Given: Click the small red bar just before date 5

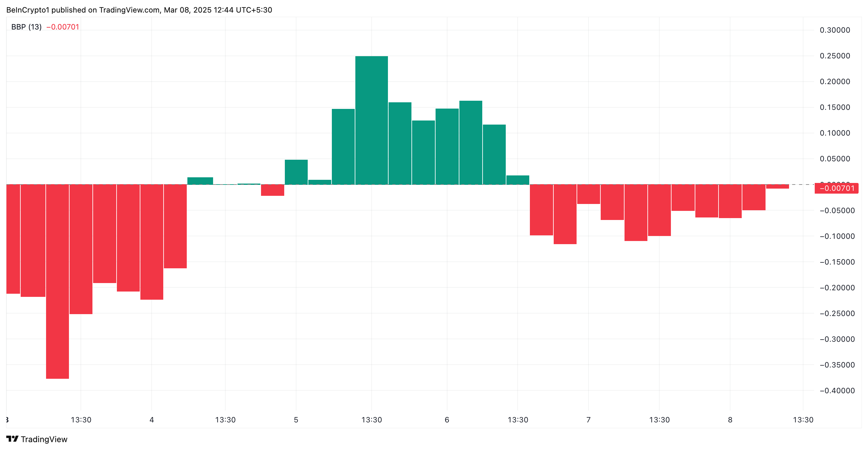Looking at the screenshot, I should point(272,190).
